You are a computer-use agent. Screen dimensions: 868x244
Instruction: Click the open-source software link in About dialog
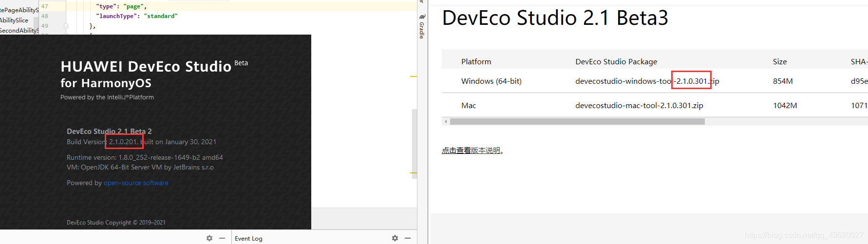[x=136, y=183]
